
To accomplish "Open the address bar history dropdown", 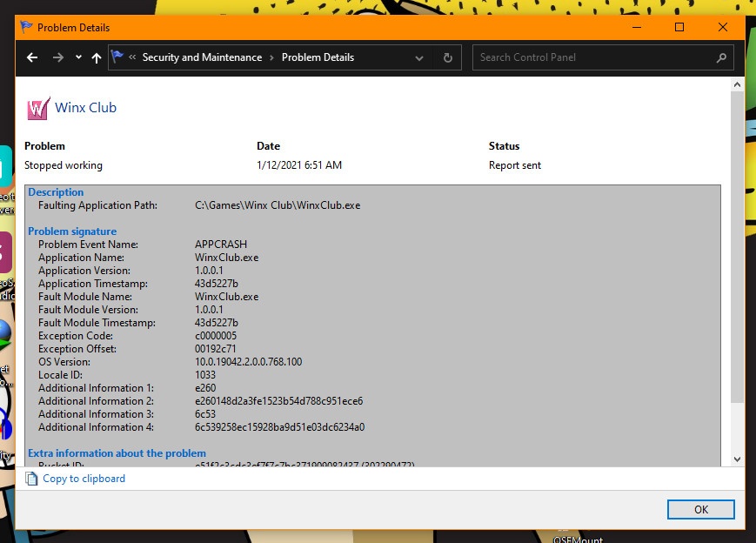I will [x=419, y=58].
